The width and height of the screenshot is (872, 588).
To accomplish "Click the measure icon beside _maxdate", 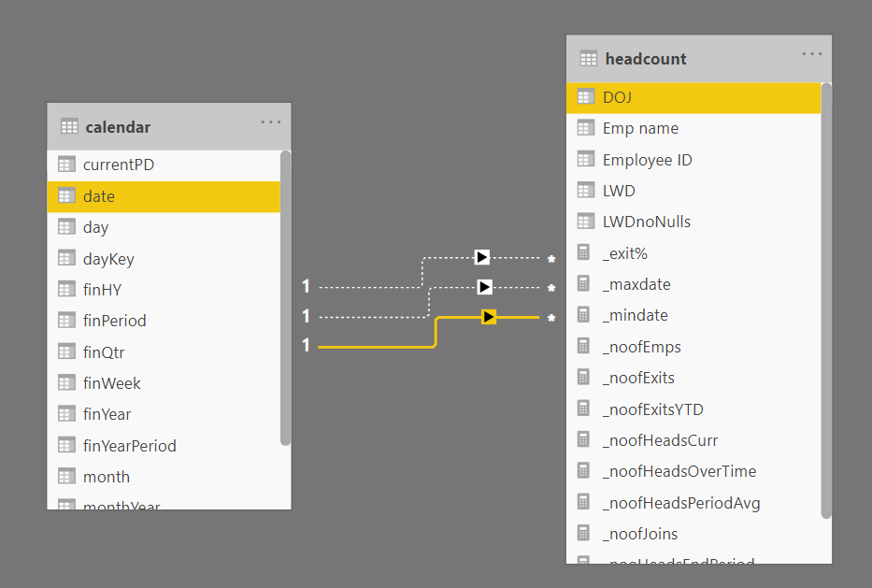I will click(x=583, y=284).
